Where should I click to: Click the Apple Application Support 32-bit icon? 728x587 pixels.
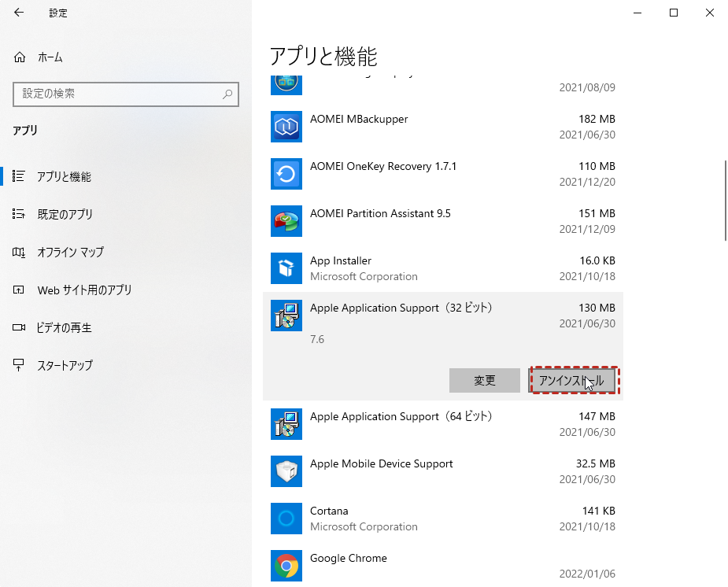[286, 316]
